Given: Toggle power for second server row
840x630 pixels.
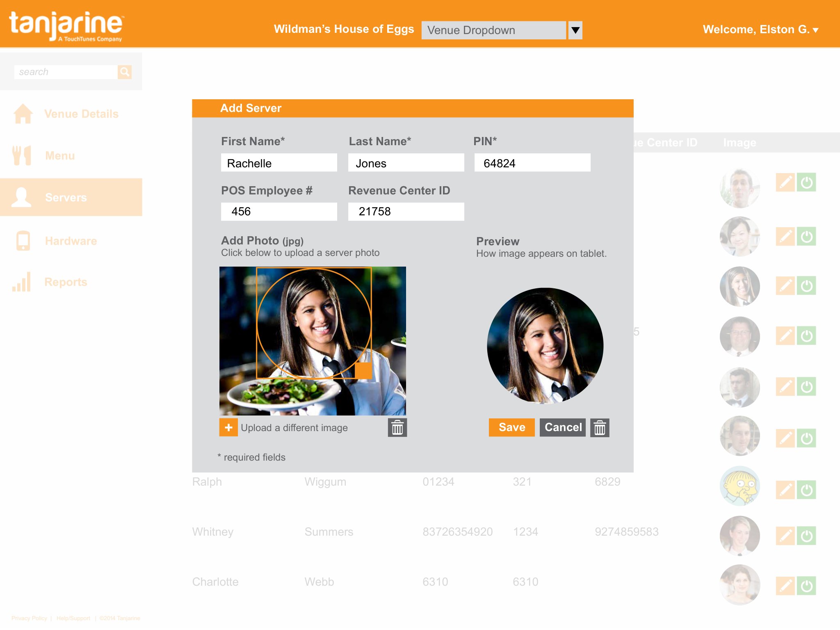Looking at the screenshot, I should click(x=806, y=236).
